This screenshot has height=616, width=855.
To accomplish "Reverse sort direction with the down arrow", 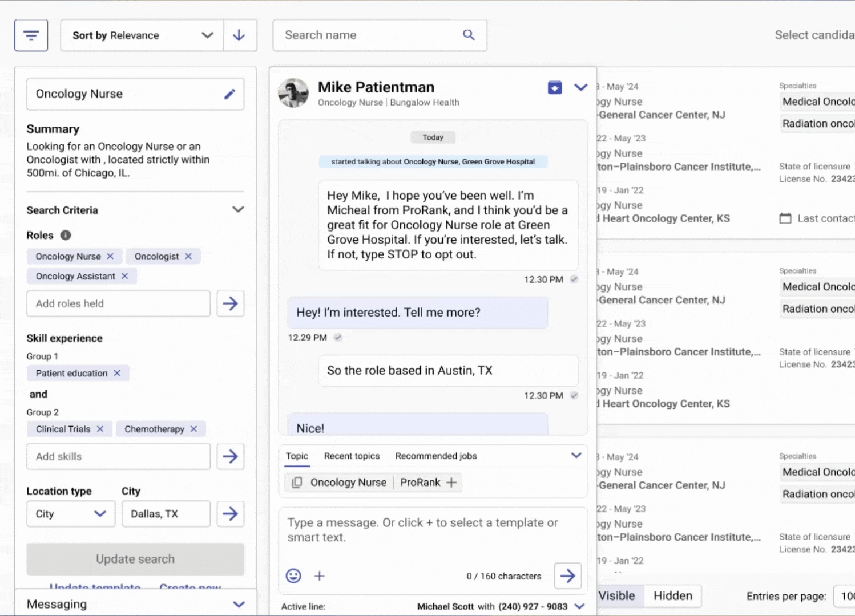I will (x=239, y=35).
